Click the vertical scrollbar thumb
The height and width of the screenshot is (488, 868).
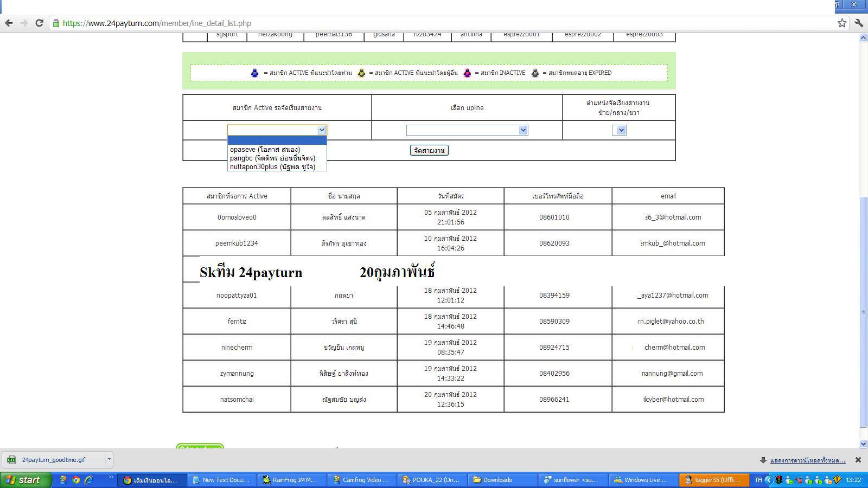(863, 312)
